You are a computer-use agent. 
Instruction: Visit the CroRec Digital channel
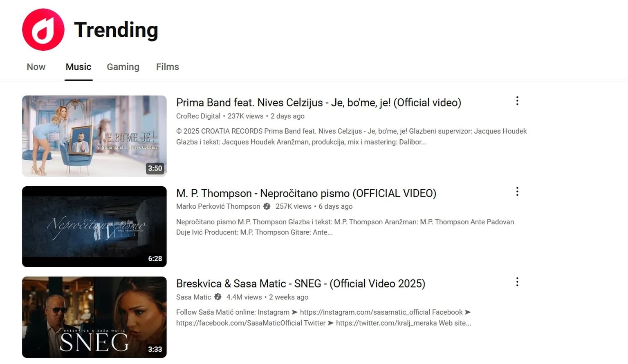(x=198, y=116)
